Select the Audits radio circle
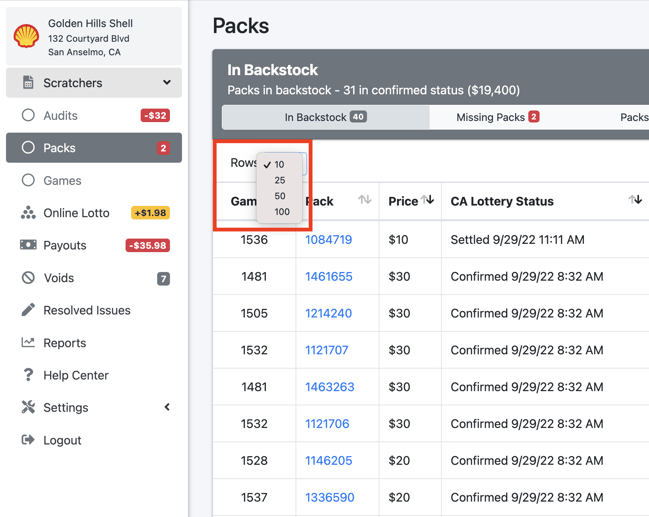 28,116
